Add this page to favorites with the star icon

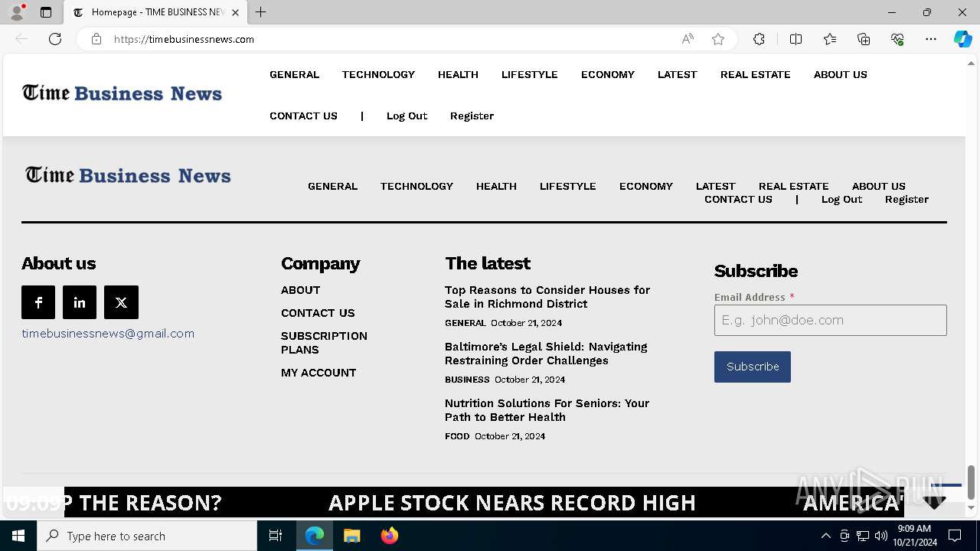[x=718, y=39]
